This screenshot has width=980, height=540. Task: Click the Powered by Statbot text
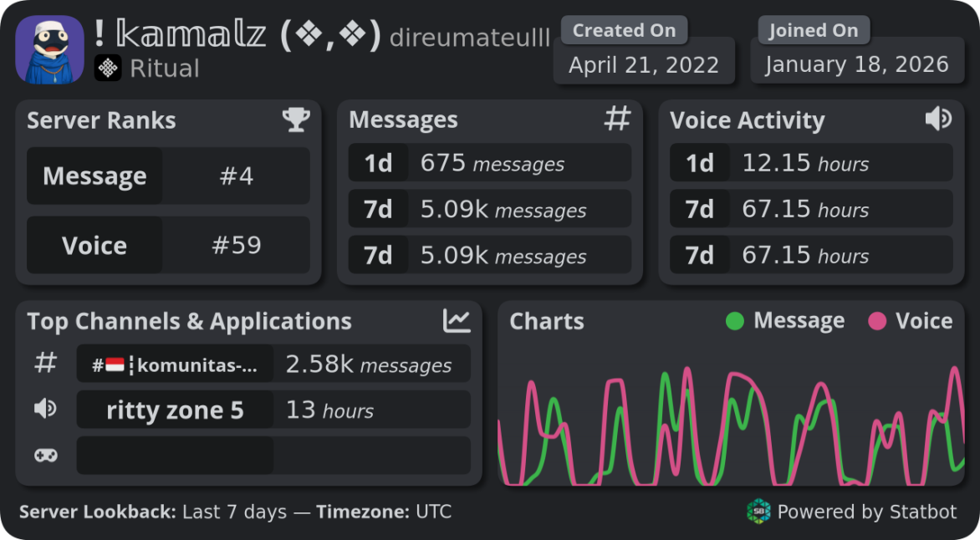tap(866, 512)
